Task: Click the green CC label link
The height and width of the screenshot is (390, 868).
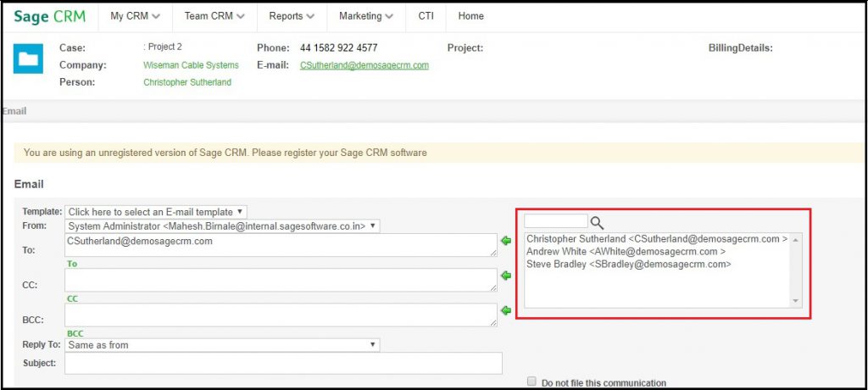Action: [73, 299]
